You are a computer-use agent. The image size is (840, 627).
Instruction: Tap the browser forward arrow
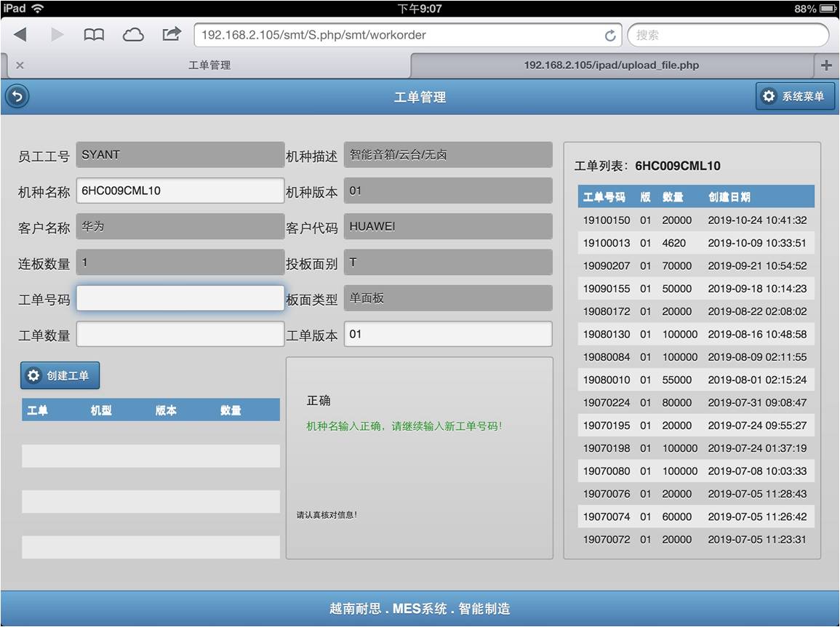[57, 35]
